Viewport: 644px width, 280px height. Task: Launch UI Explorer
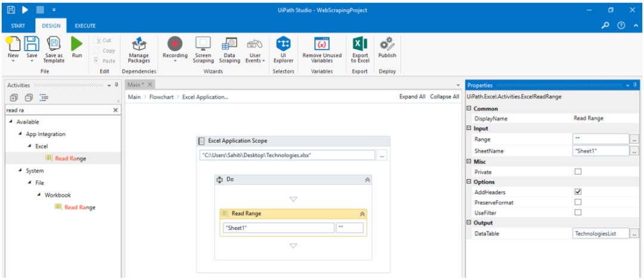pyautogui.click(x=283, y=49)
